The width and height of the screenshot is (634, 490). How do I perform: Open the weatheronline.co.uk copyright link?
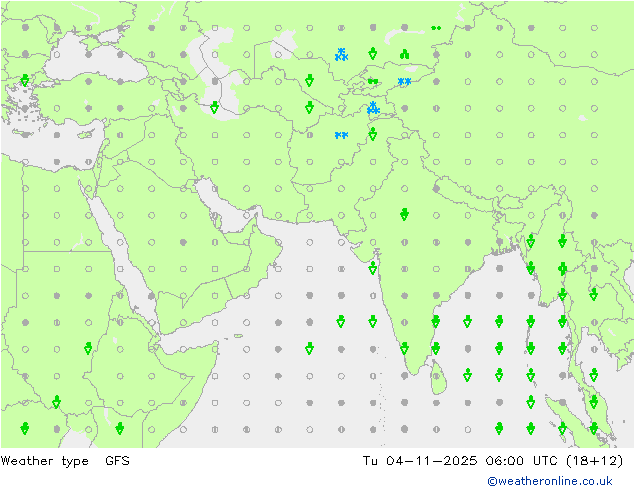coord(549,481)
